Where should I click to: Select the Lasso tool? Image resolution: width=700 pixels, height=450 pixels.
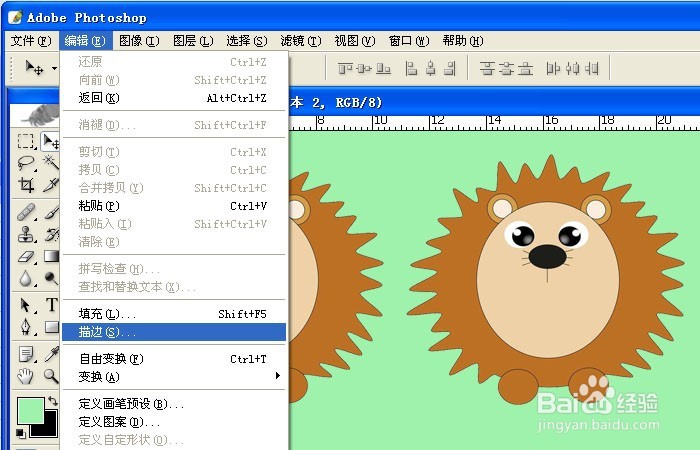click(x=26, y=163)
